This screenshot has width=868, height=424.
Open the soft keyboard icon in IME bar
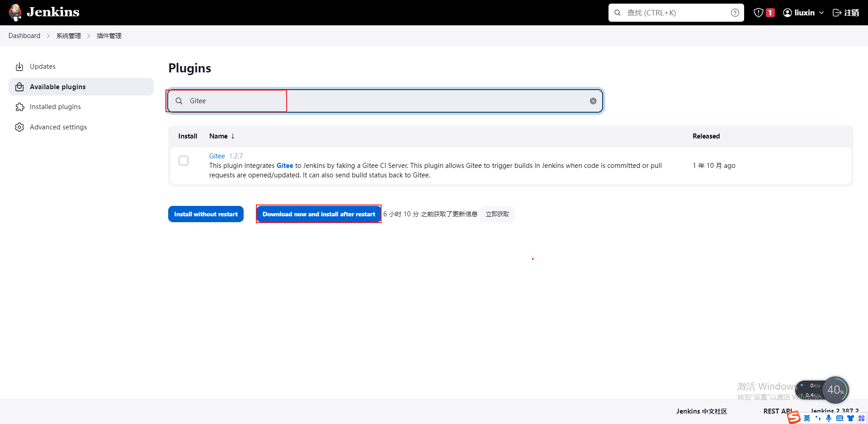(x=840, y=418)
